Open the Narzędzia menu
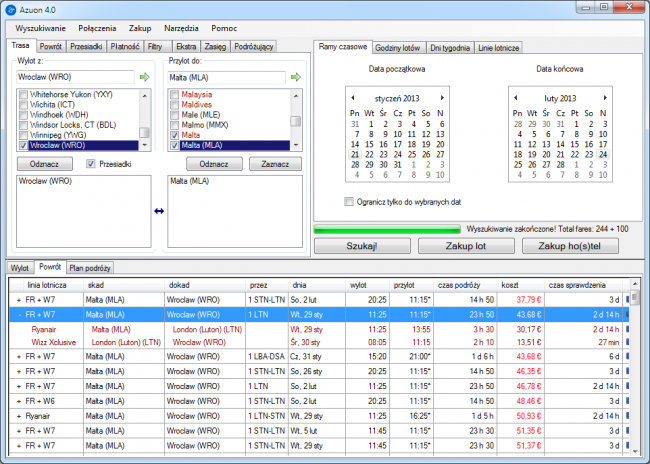 pyautogui.click(x=180, y=28)
